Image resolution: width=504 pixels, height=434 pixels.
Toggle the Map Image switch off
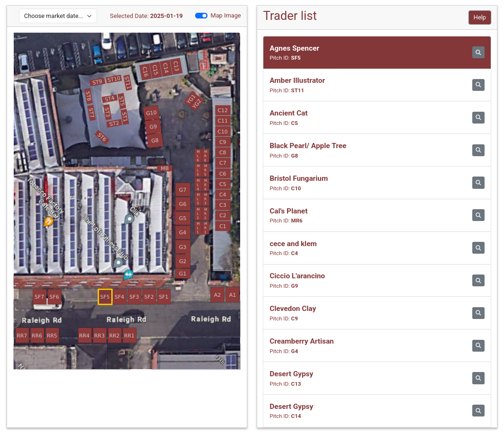pyautogui.click(x=201, y=15)
